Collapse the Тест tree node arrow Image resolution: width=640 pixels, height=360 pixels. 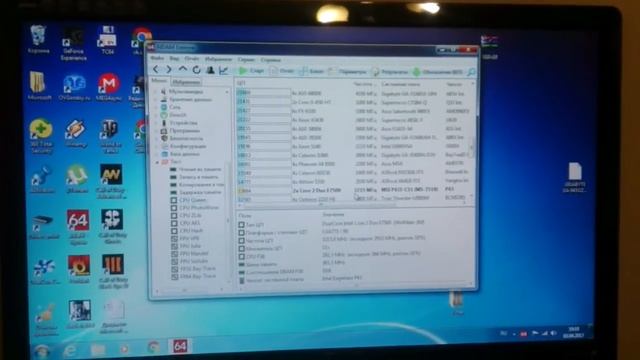[x=158, y=162]
